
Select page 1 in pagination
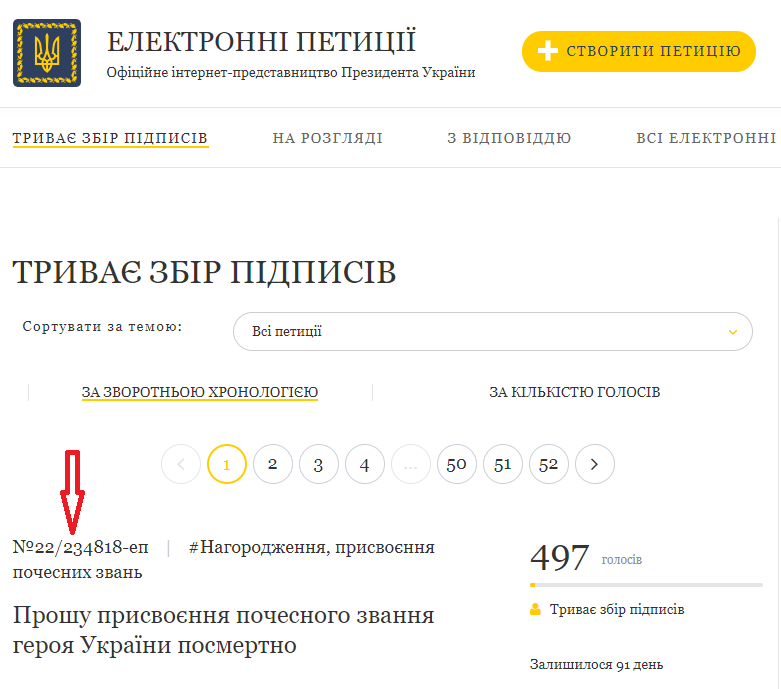coord(227,464)
